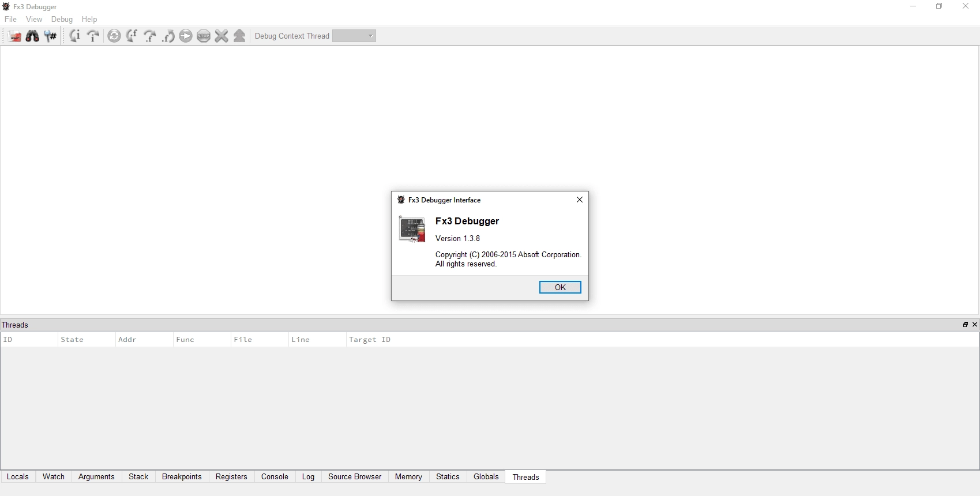Open the View menu
The width and height of the screenshot is (980, 496).
coord(34,19)
